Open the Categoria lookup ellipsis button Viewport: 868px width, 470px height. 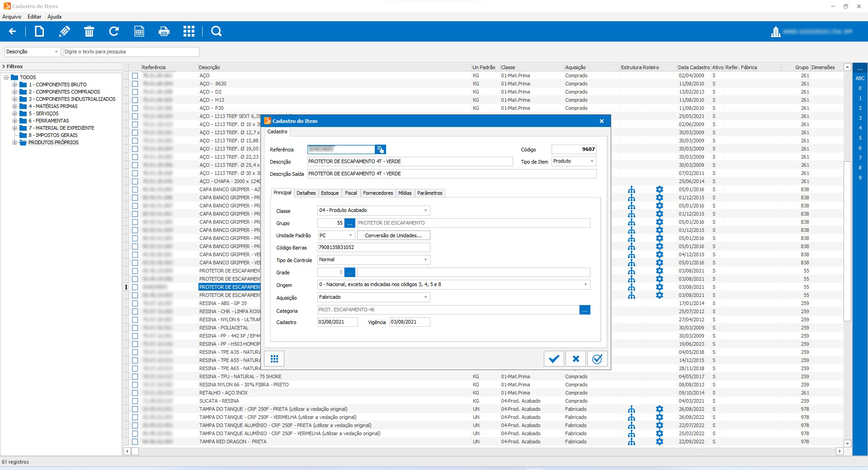[585, 310]
